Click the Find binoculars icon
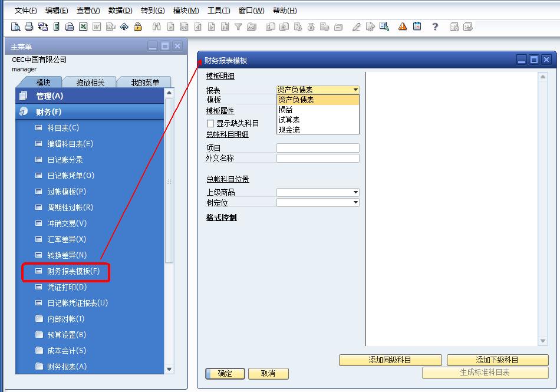Image resolution: width=560 pixels, height=392 pixels. [x=156, y=27]
